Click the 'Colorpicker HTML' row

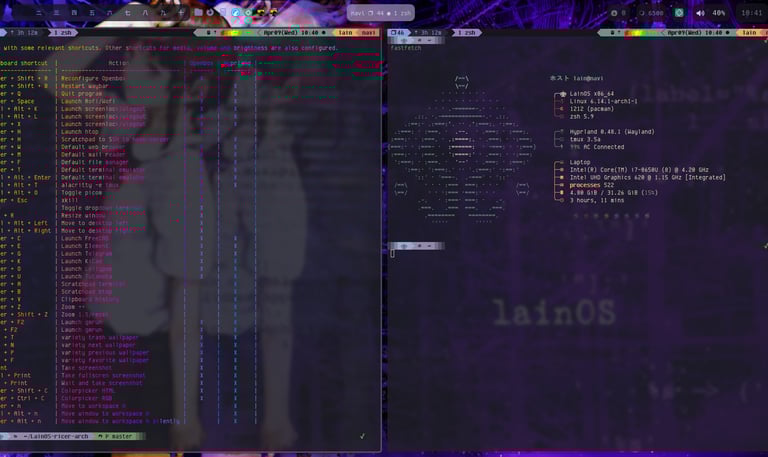click(x=89, y=391)
